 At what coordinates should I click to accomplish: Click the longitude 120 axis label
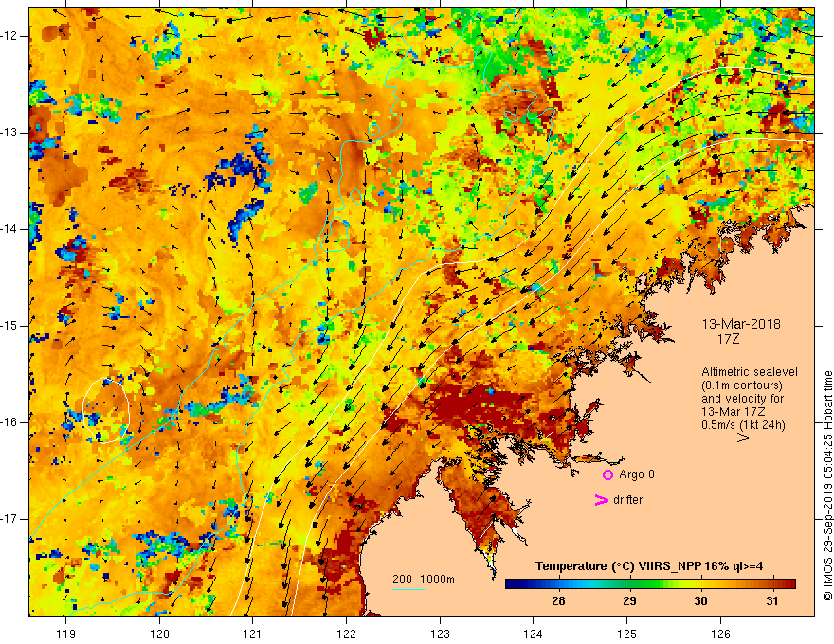point(159,634)
